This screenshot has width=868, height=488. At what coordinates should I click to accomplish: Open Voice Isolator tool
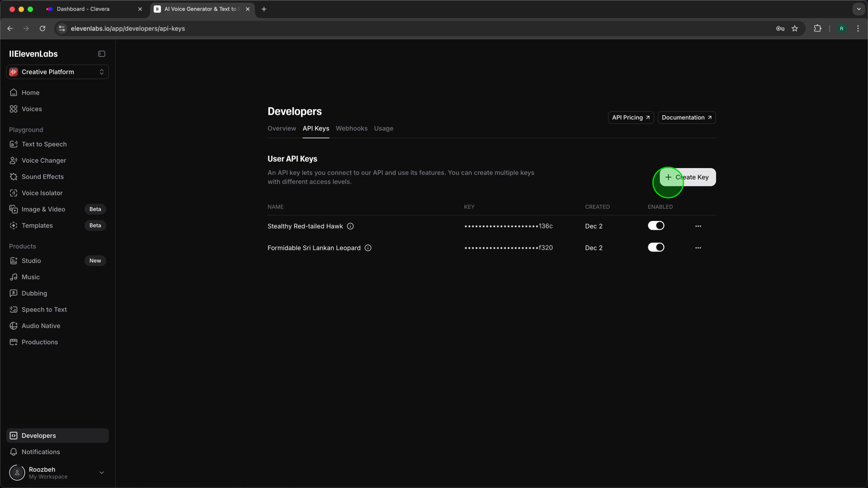pyautogui.click(x=42, y=193)
